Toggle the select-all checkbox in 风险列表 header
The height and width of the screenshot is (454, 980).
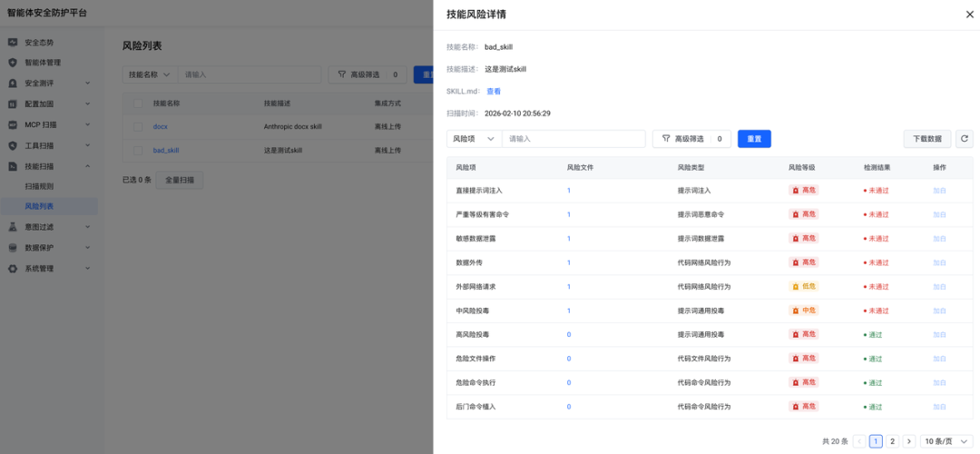tap(138, 104)
